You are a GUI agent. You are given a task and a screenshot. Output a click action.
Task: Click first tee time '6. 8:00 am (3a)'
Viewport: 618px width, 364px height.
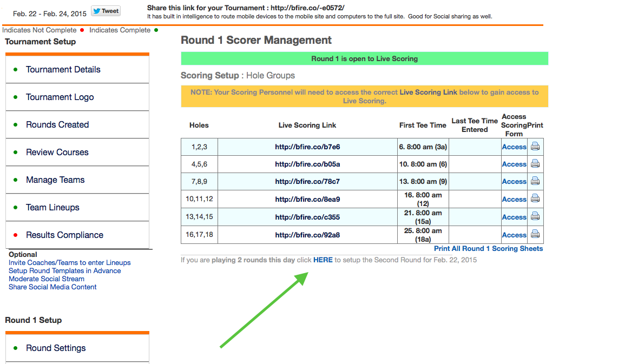point(423,147)
